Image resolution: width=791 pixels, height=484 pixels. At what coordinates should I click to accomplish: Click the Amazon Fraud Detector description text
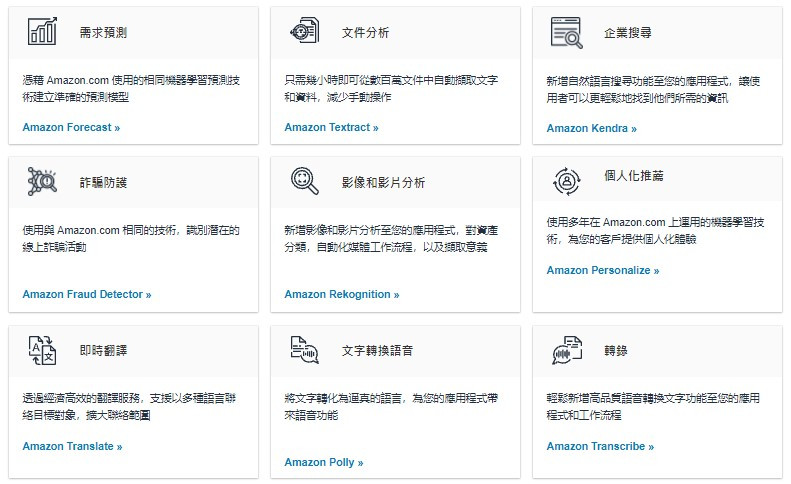(x=131, y=238)
